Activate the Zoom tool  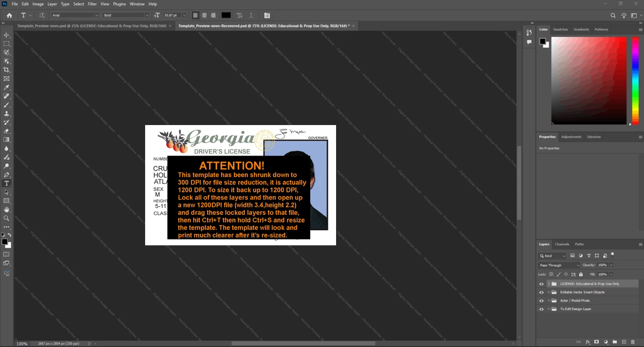[x=7, y=218]
